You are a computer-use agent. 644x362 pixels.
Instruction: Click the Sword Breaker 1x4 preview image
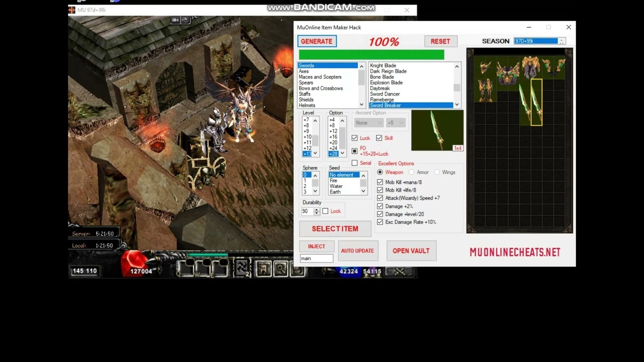[437, 131]
